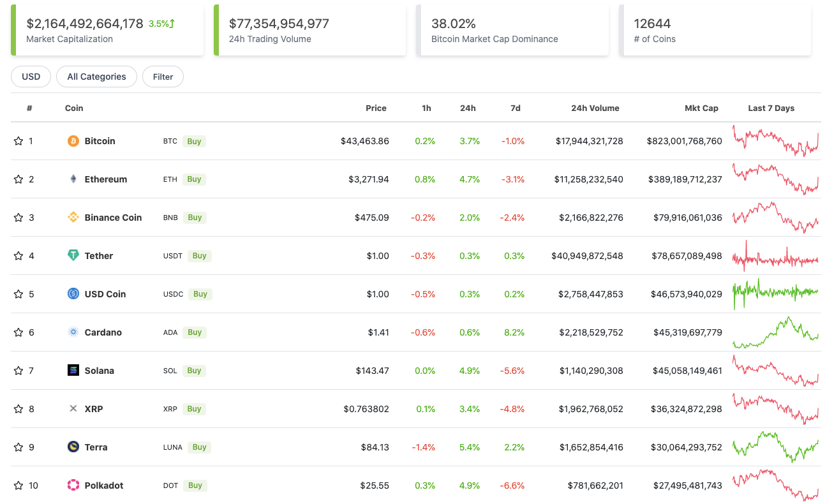The width and height of the screenshot is (825, 504).
Task: Open Cardano's last 7 days sparkline chart
Action: point(775,332)
